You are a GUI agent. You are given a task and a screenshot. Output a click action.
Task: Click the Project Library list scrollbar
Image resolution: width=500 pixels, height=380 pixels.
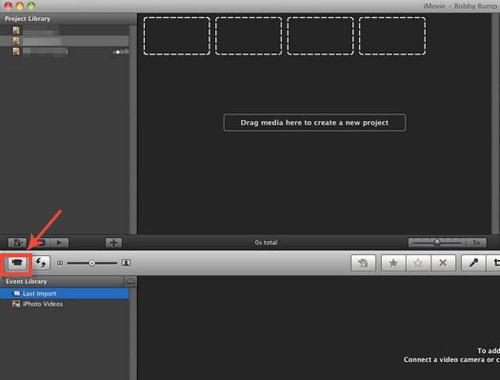[133, 129]
